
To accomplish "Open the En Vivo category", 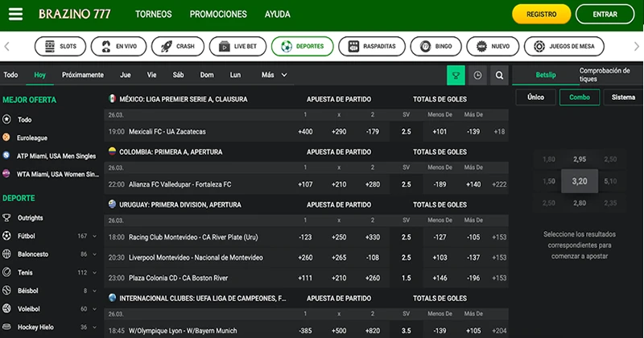I will pyautogui.click(x=118, y=47).
